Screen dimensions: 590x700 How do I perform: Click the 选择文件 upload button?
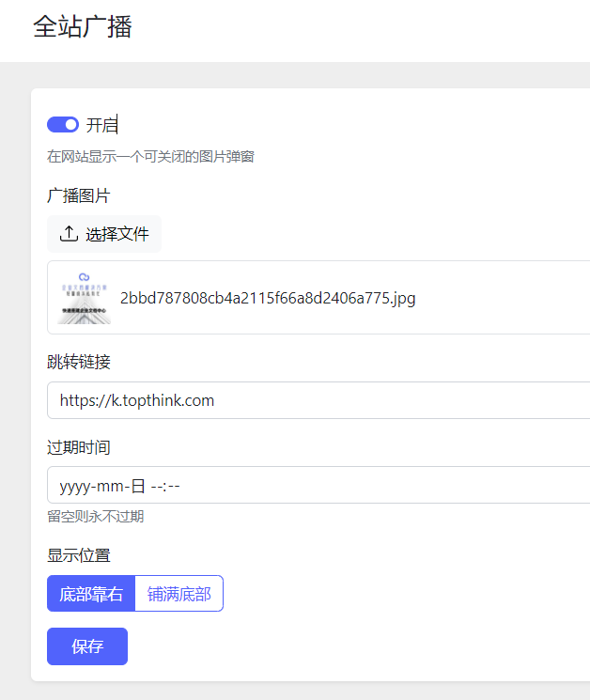104,234
